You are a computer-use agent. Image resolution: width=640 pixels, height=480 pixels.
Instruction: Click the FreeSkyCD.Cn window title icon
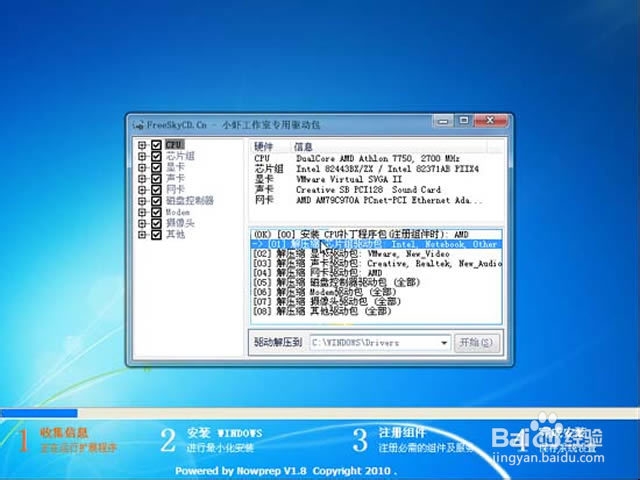tap(139, 124)
